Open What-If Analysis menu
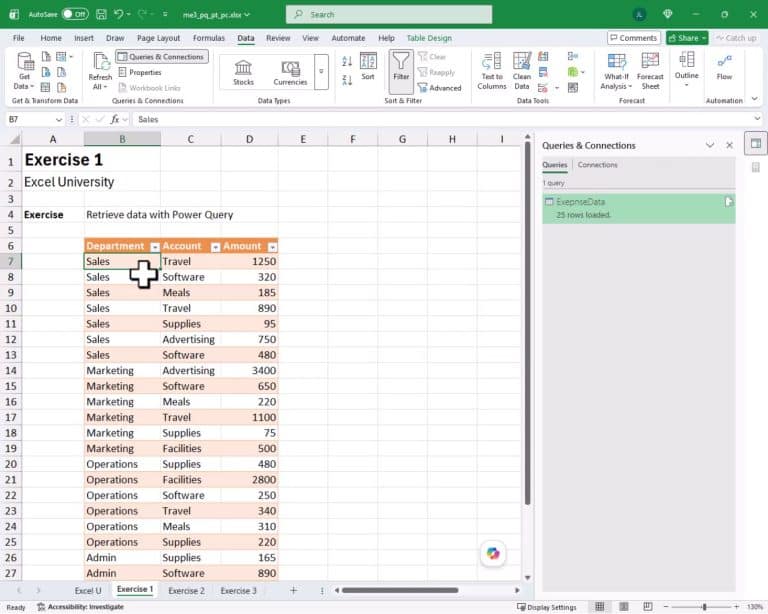 pos(616,71)
